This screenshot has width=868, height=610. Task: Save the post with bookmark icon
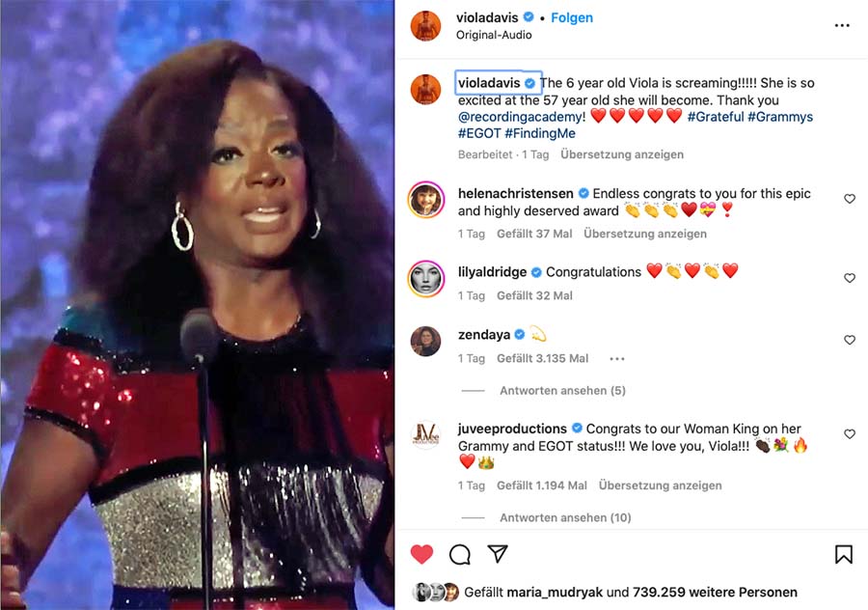843,554
